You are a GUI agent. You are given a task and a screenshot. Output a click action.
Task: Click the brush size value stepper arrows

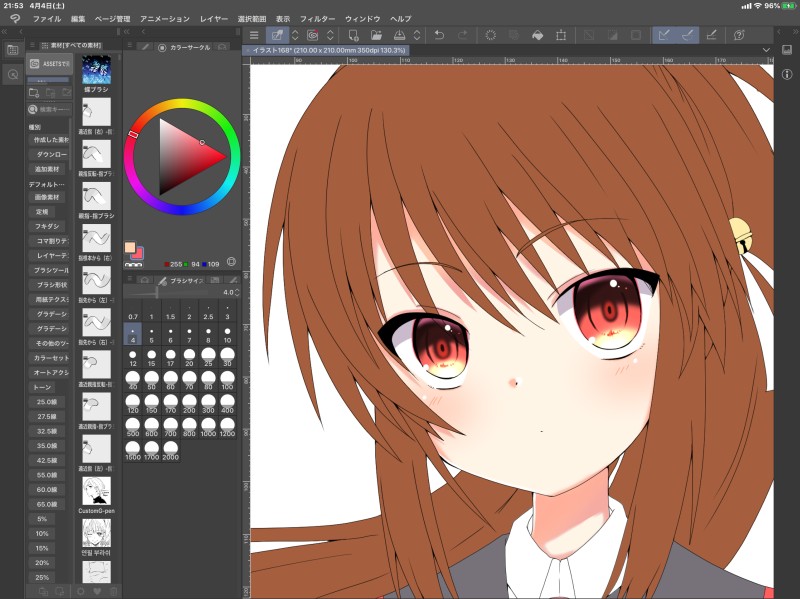[237, 292]
